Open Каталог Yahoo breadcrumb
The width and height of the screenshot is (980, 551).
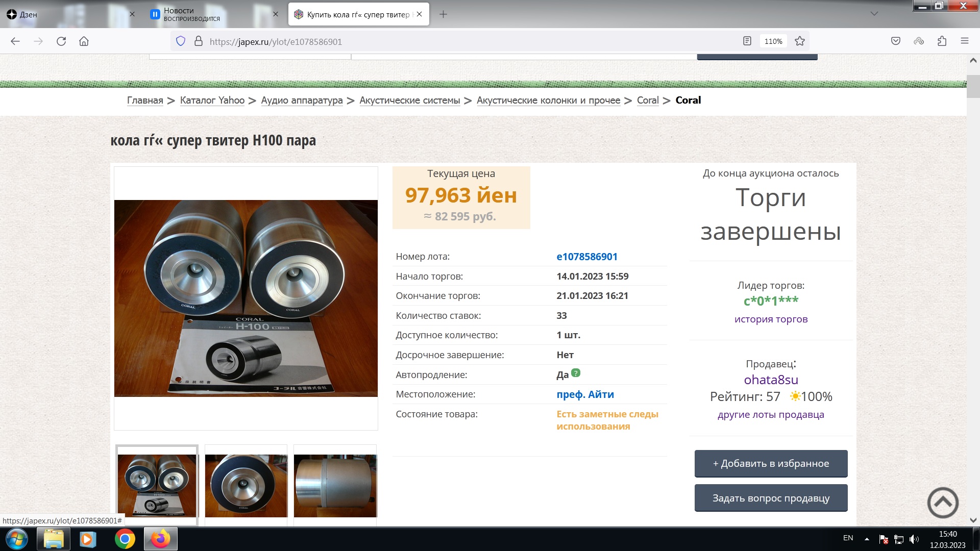[212, 101]
